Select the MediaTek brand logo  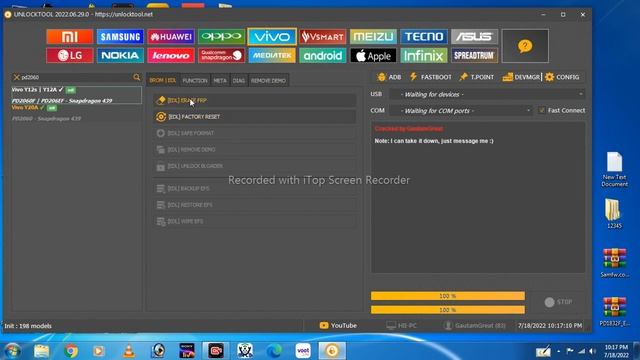coord(272,56)
